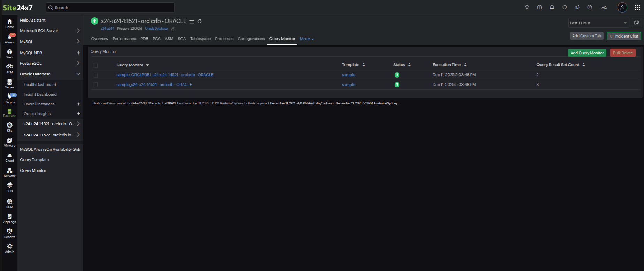Click the Add Custom Tab button
Image resolution: width=644 pixels, height=271 pixels.
coord(587,36)
